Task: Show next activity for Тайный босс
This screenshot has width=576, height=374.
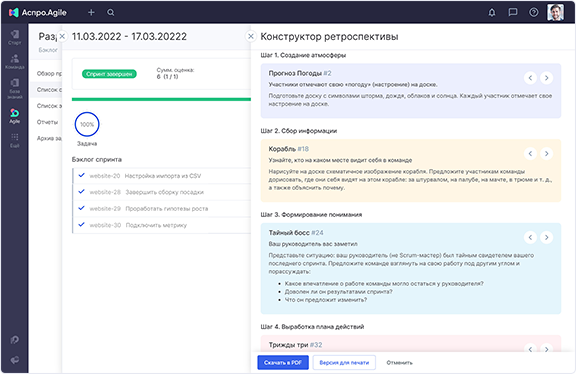Action: coord(547,237)
